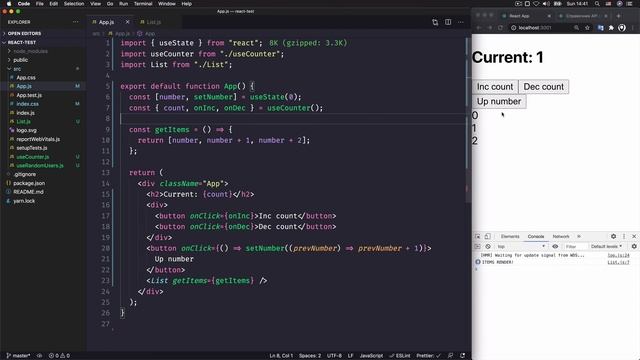Click the Inc count button in browser
The width and height of the screenshot is (640, 360).
tap(495, 87)
